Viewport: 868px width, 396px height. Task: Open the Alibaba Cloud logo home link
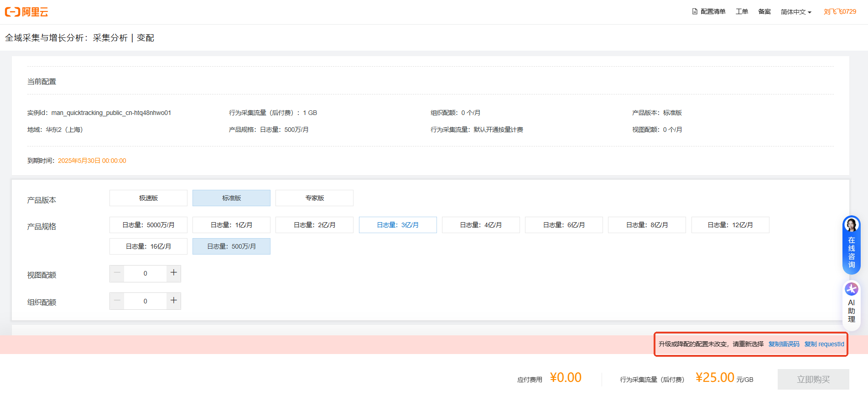26,12
